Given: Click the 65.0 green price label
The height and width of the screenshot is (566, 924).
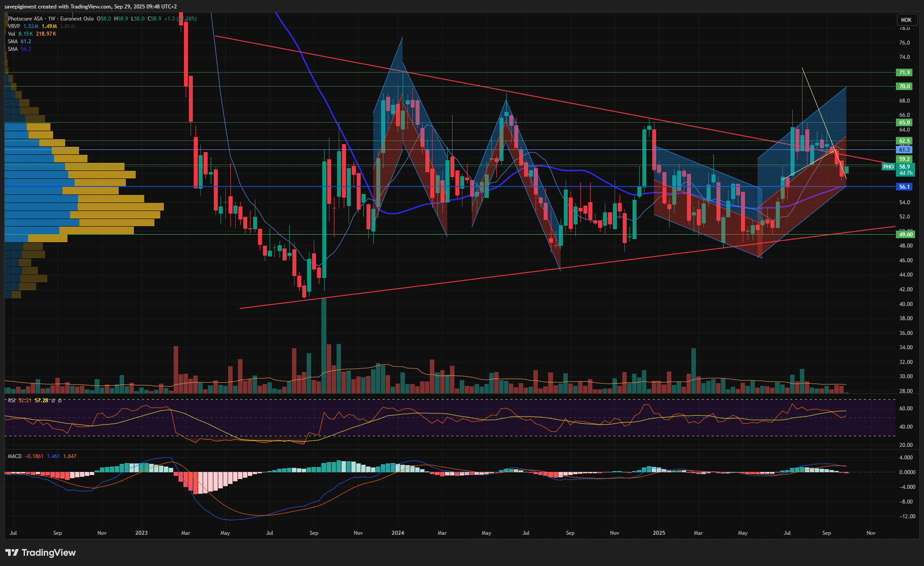Looking at the screenshot, I should (904, 123).
